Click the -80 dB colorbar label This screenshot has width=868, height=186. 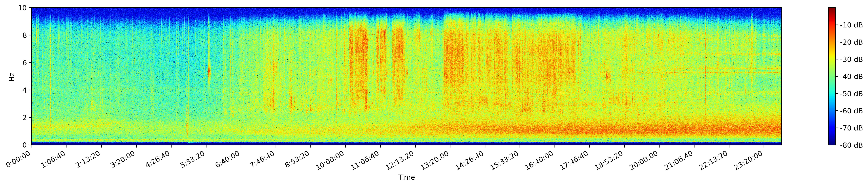click(x=851, y=145)
